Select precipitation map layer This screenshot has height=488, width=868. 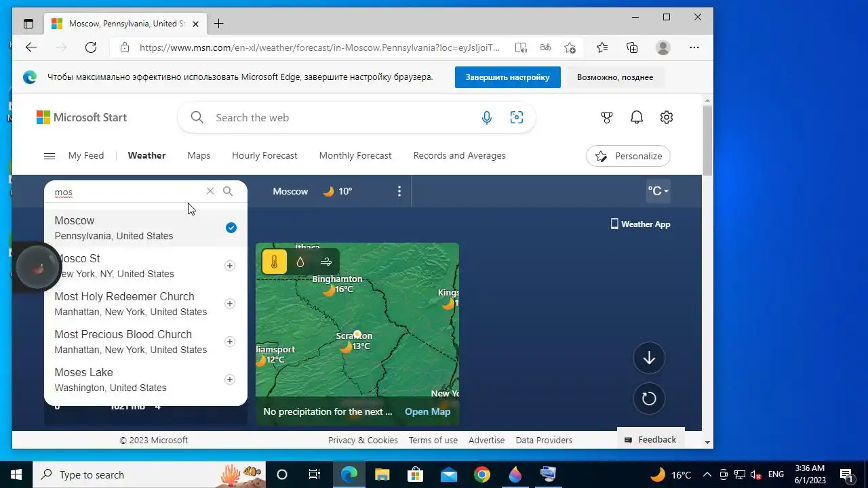tap(300, 262)
